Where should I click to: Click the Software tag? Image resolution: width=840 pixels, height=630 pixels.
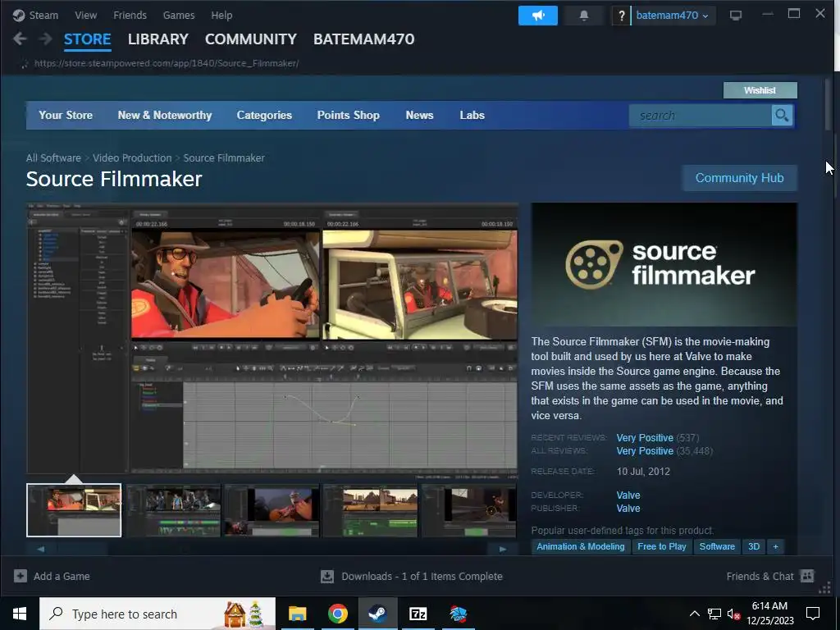tap(717, 546)
